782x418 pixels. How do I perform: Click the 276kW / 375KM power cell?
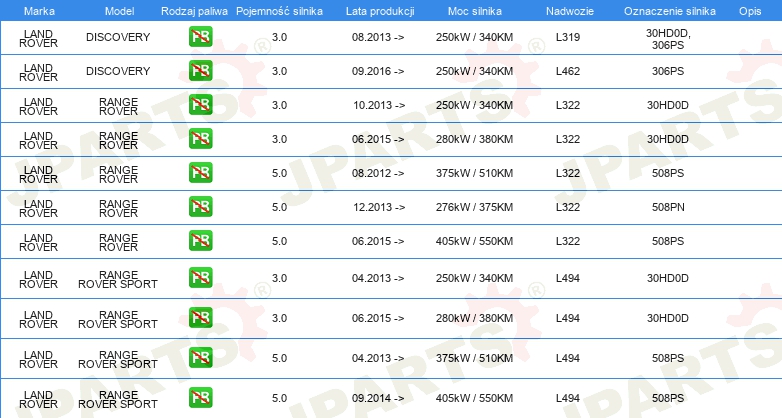(x=474, y=207)
